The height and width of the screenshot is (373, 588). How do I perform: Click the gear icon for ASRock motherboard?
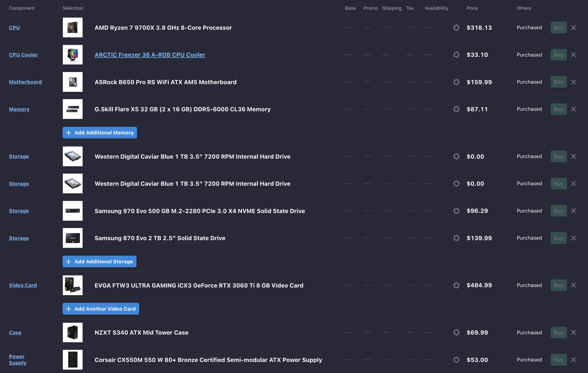456,82
